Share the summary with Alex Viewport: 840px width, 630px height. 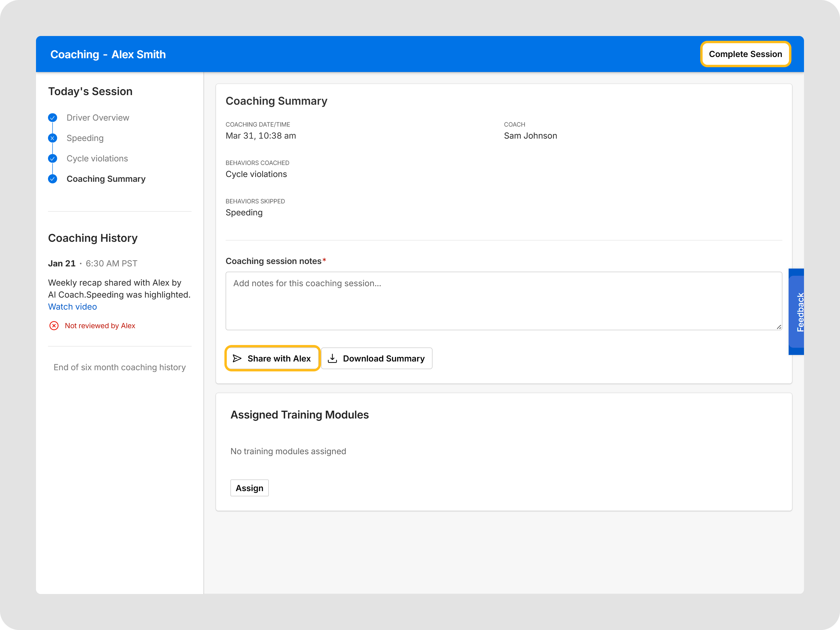272,358
